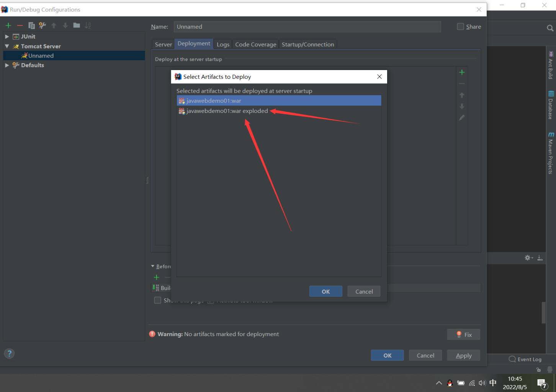Click the Fix button beside the warning
The width and height of the screenshot is (556, 392).
tap(463, 335)
